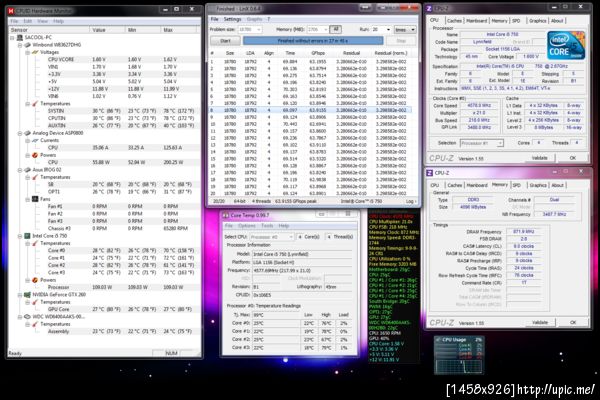Click the LinX finished progress bar
This screenshot has height=400, width=600.
click(x=313, y=41)
